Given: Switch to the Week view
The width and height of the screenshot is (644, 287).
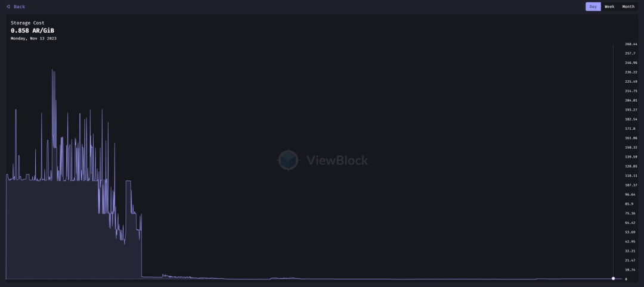Looking at the screenshot, I should [609, 7].
